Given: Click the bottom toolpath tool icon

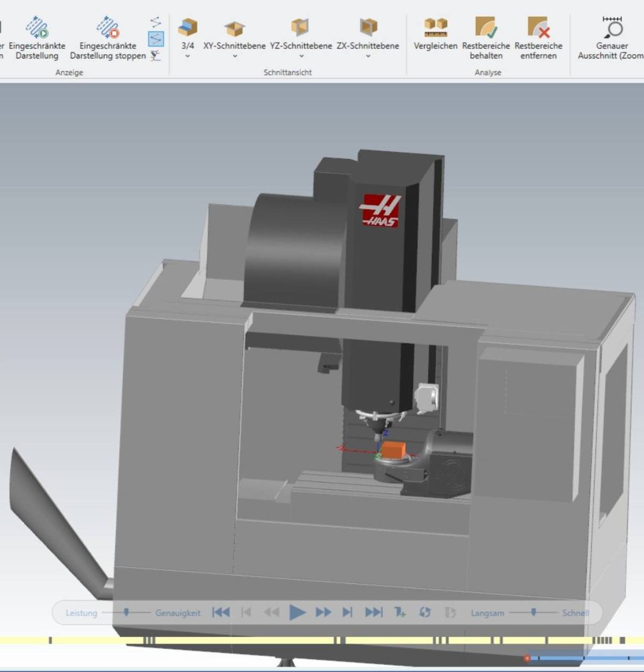Looking at the screenshot, I should coord(156,55).
